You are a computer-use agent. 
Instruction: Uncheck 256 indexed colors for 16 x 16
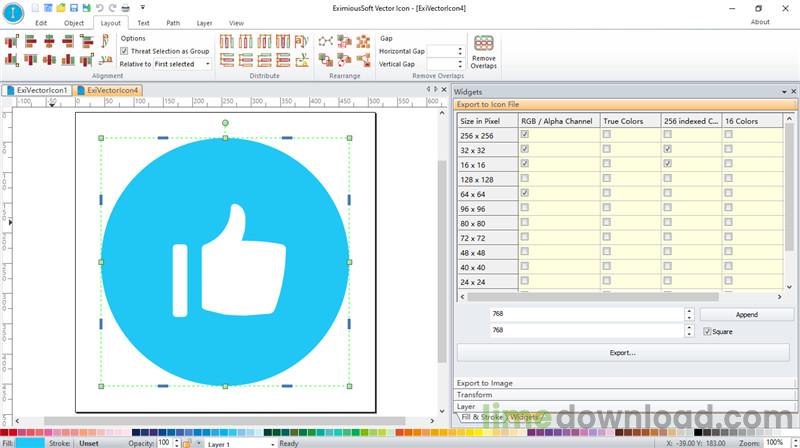pyautogui.click(x=667, y=163)
